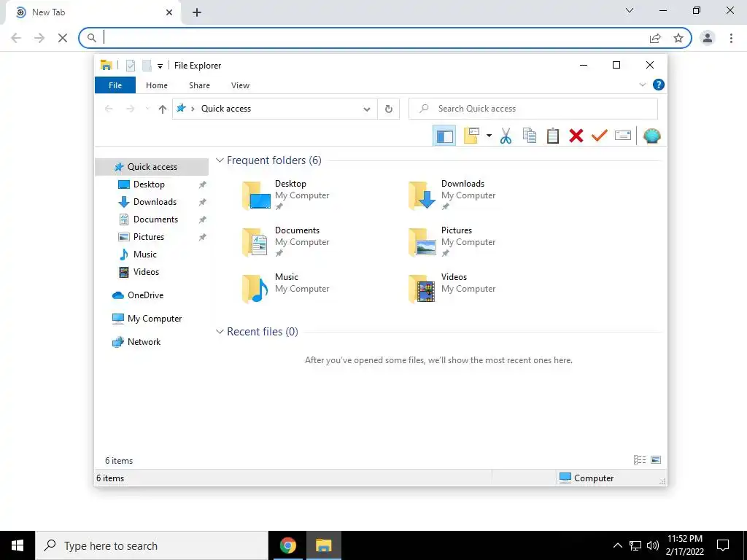
Task: Select Documents in navigation pane
Action: point(155,219)
